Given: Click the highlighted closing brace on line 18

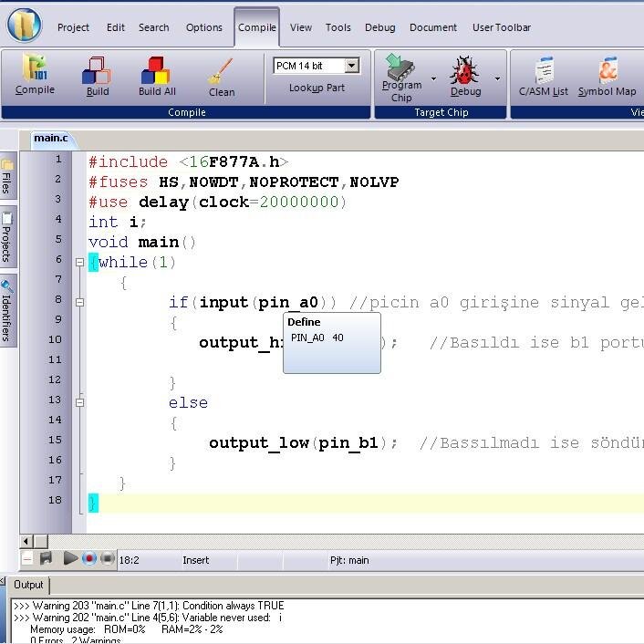Looking at the screenshot, I should click(x=93, y=504).
